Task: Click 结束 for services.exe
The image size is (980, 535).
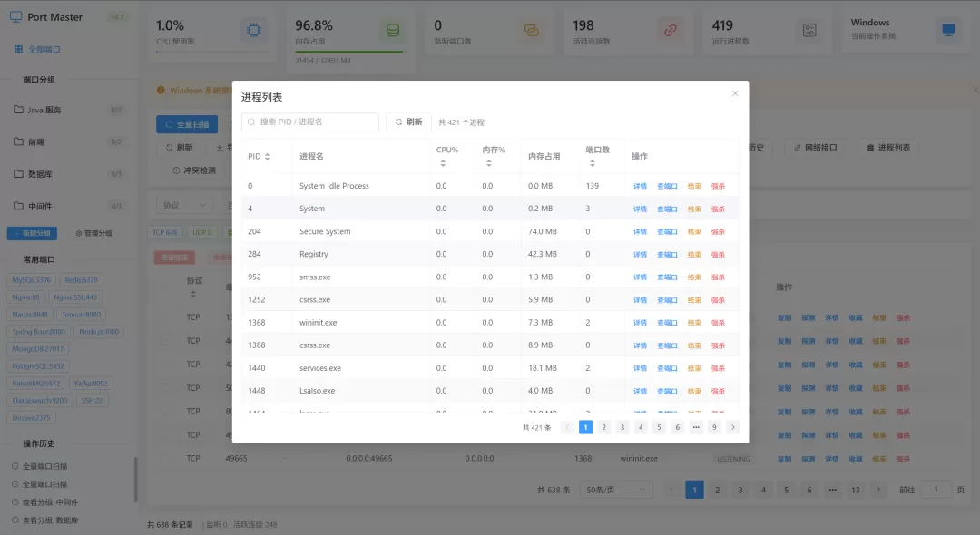Action: coord(694,368)
